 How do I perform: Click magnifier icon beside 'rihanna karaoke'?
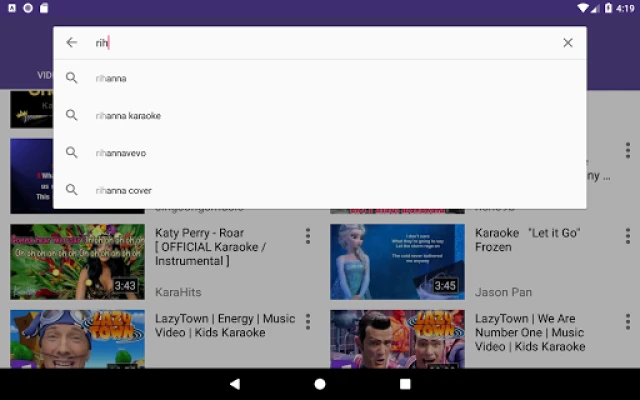pyautogui.click(x=71, y=116)
